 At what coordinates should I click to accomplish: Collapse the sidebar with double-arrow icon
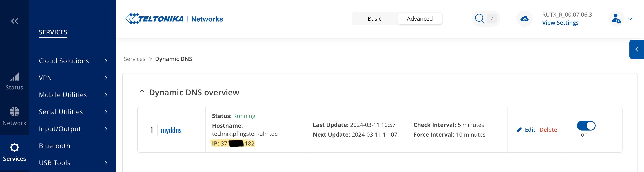click(x=15, y=21)
